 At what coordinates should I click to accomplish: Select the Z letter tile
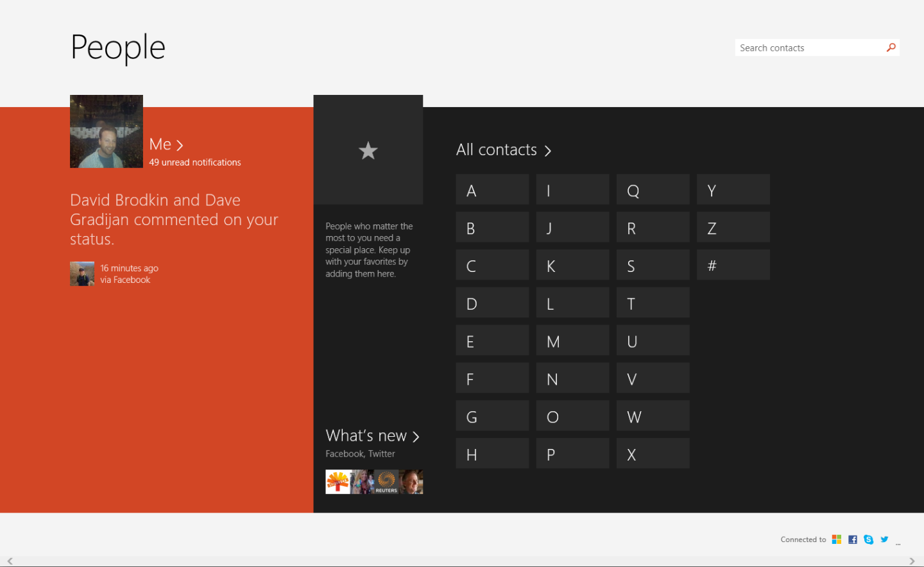[x=733, y=226]
